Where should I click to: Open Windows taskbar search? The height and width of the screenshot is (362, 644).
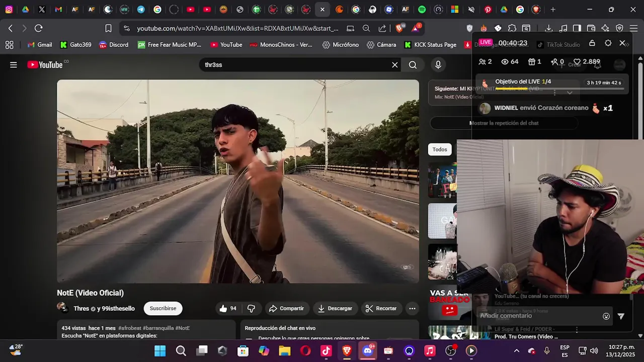click(181, 351)
